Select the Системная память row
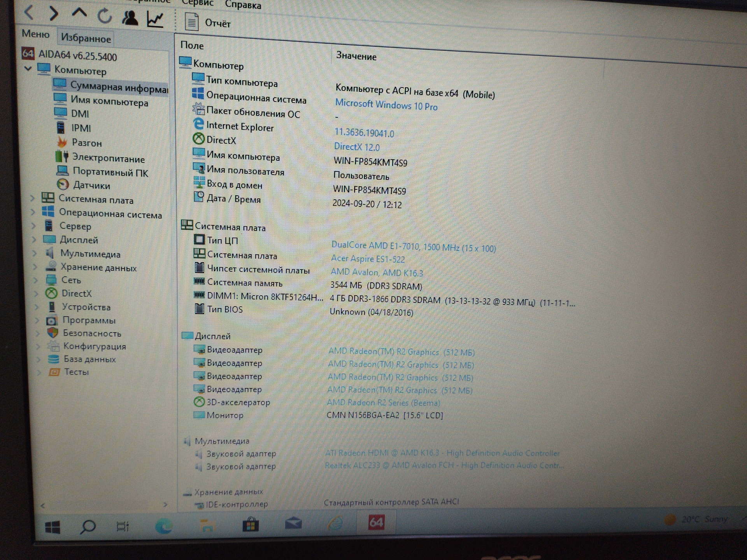Screen dimensions: 747x560 pyautogui.click(x=308, y=284)
